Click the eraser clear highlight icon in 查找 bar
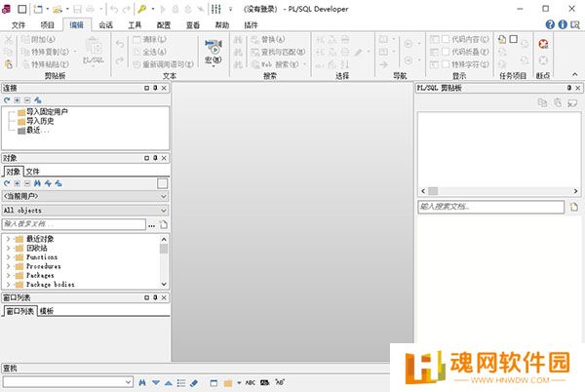 click(194, 382)
